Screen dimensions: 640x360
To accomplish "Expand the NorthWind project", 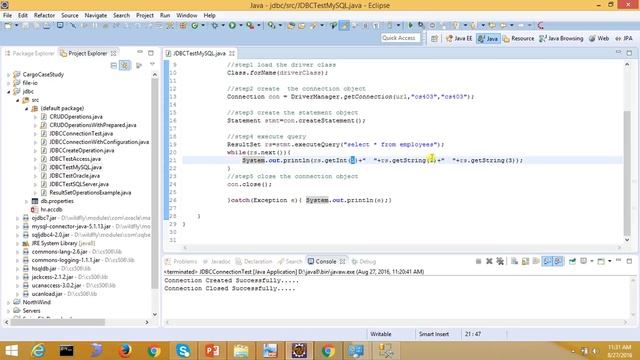I will [9, 302].
